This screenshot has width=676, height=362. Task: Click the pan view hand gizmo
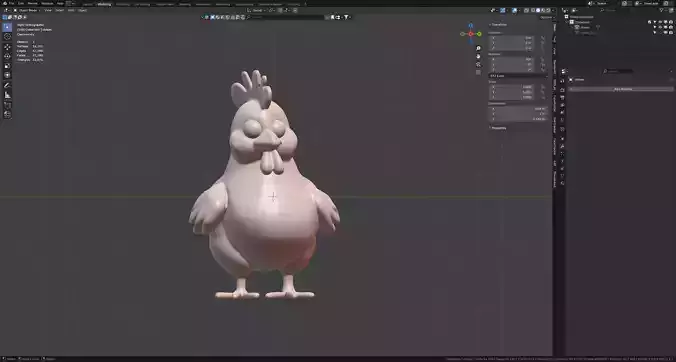[478, 56]
